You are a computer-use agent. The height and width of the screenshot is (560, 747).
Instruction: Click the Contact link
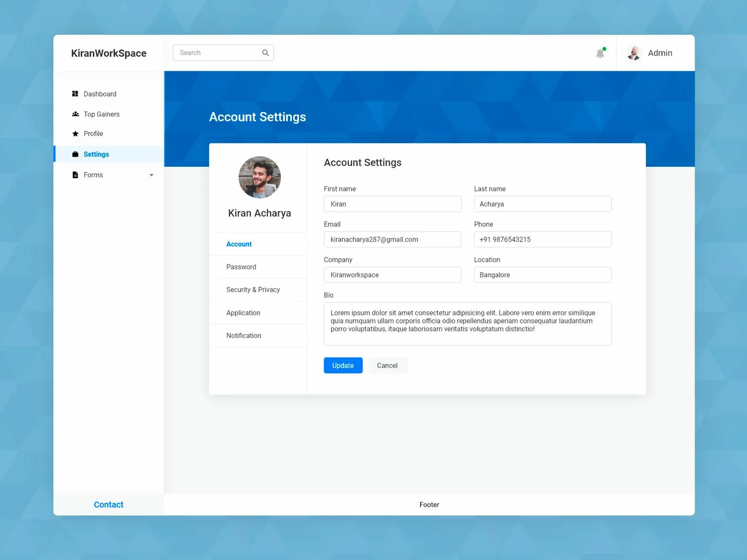(109, 505)
